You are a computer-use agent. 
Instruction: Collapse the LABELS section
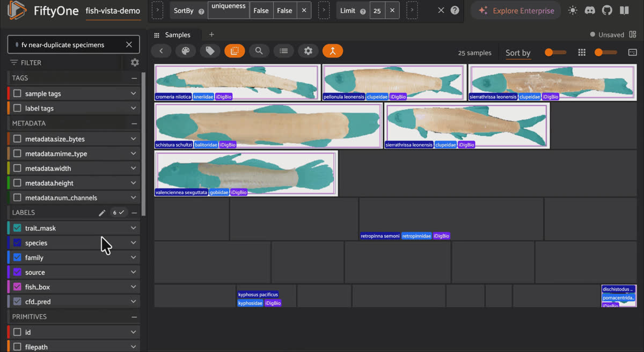coord(134,213)
